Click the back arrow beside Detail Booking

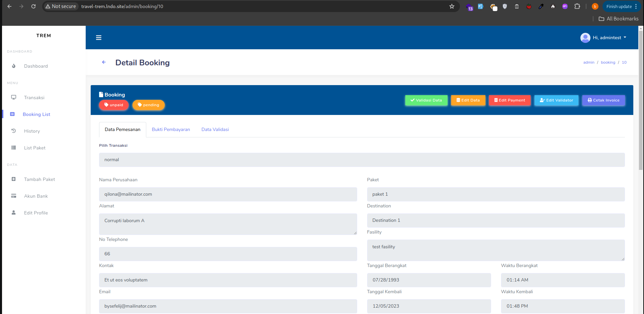point(104,62)
